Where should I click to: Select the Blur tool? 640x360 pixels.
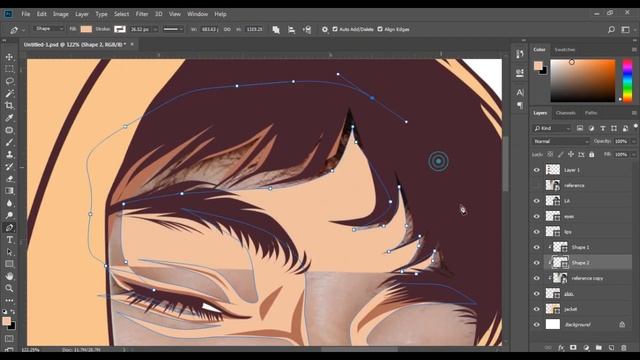click(9, 203)
